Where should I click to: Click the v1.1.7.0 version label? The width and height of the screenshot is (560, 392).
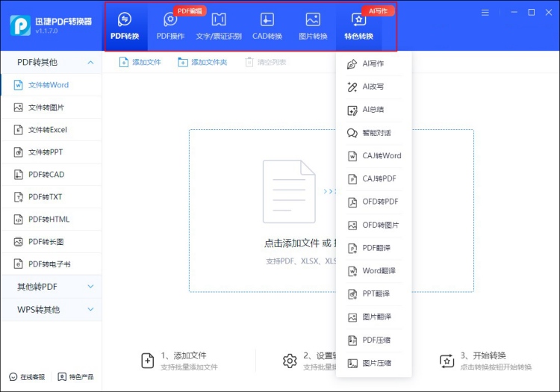46,31
